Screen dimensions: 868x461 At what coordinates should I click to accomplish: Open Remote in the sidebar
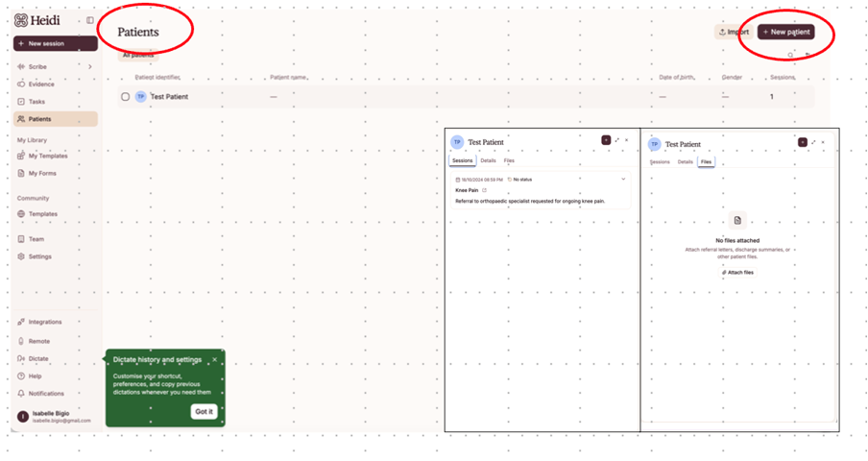(38, 341)
